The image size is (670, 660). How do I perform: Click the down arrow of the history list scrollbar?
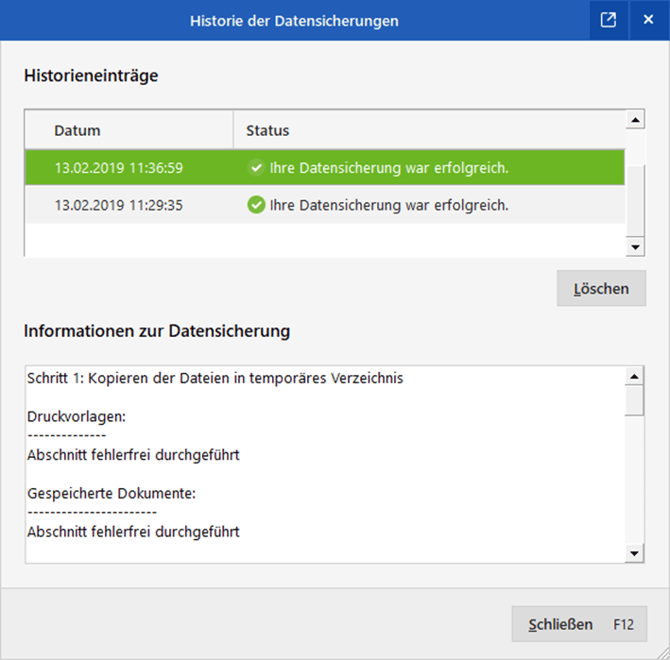click(x=634, y=246)
